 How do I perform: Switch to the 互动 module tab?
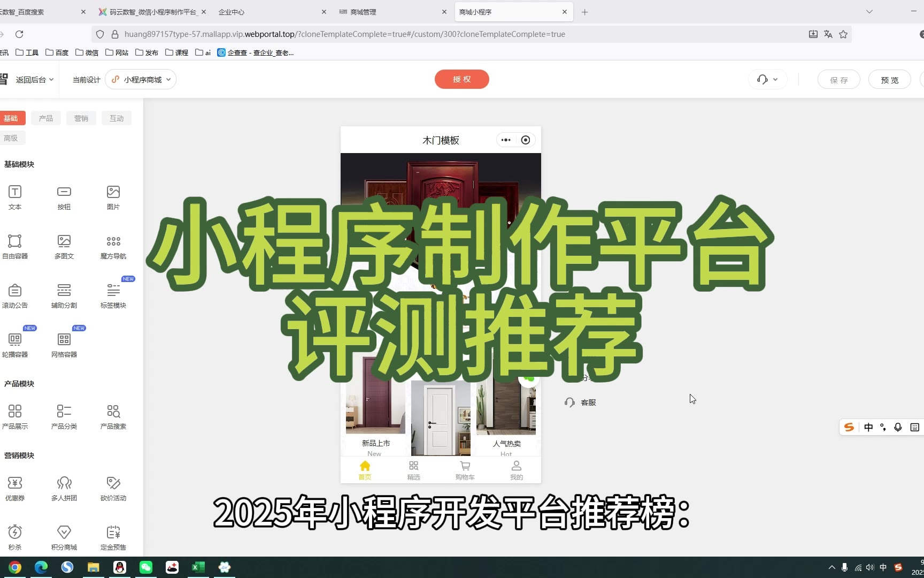pyautogui.click(x=117, y=118)
